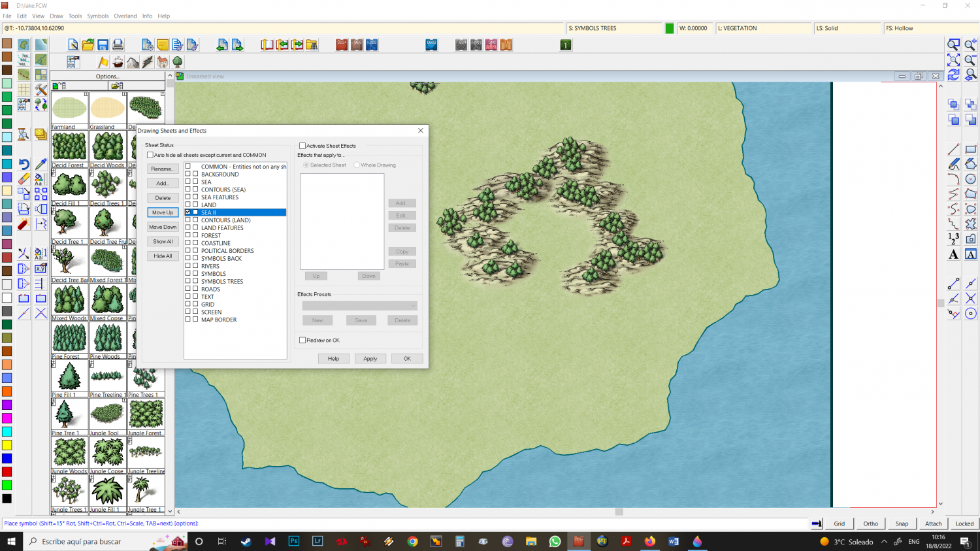The image size is (980, 551).
Task: Toggle hide checkbox for LAND sheet
Action: tap(195, 205)
